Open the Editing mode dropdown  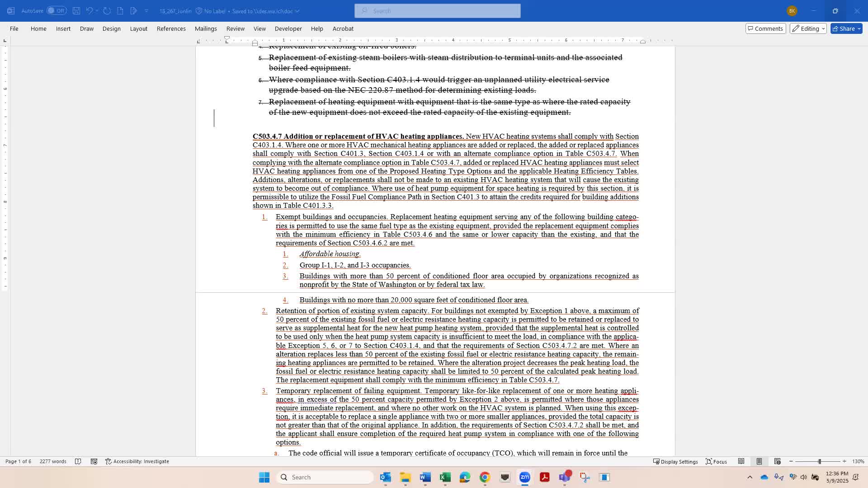pyautogui.click(x=808, y=28)
